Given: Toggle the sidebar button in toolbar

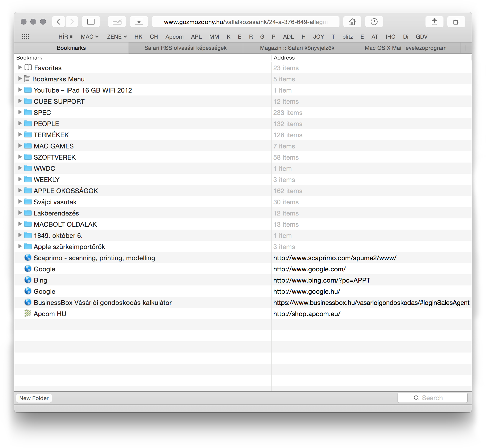Looking at the screenshot, I should (x=91, y=22).
